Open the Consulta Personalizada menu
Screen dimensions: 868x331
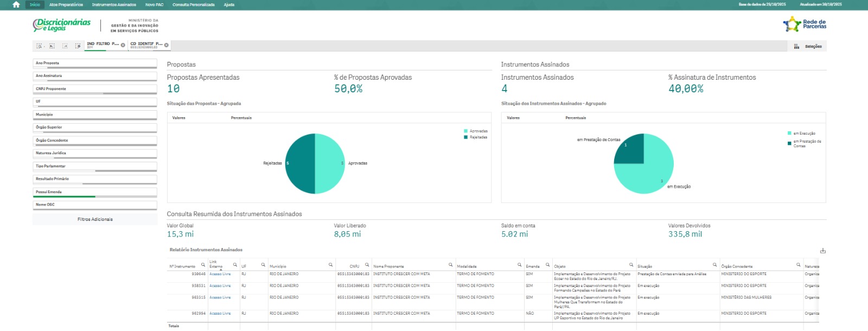tap(193, 5)
